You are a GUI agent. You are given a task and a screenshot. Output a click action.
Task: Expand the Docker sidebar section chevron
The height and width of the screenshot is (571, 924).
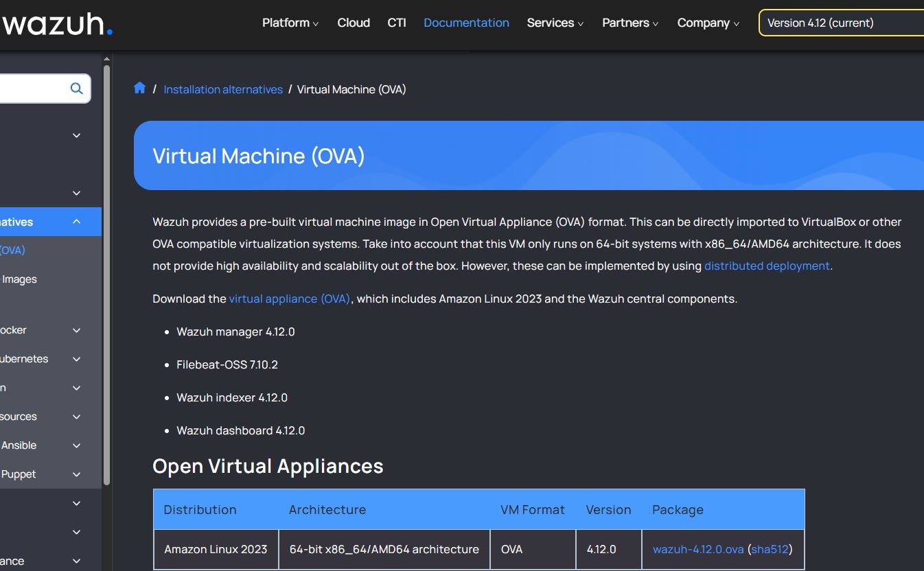76,330
